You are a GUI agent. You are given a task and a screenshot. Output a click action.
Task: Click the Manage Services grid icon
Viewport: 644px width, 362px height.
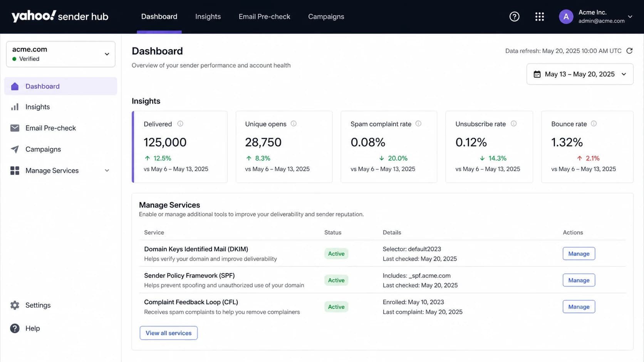click(x=15, y=170)
